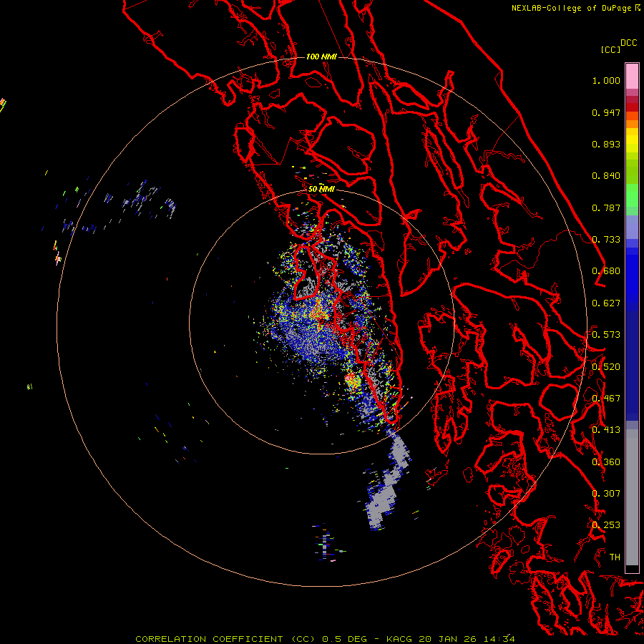The image size is (644, 644).
Task: Click the 0.467 color scale label
Action: (606, 399)
